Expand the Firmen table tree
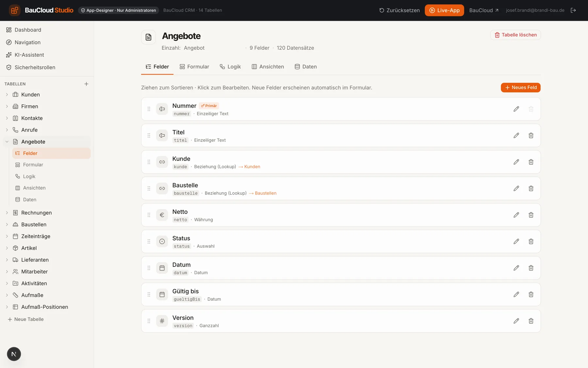The image size is (588, 368). click(7, 106)
